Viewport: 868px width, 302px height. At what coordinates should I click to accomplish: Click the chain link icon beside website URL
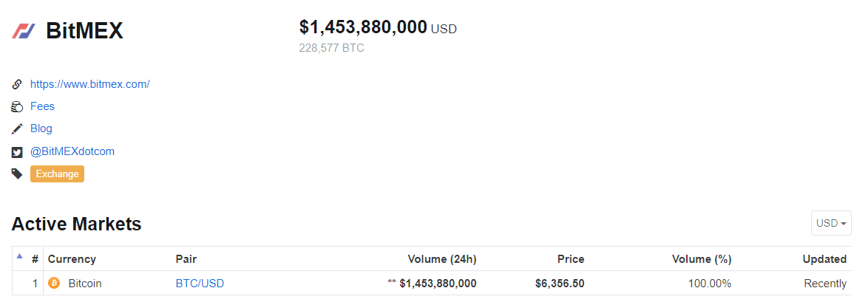click(17, 84)
